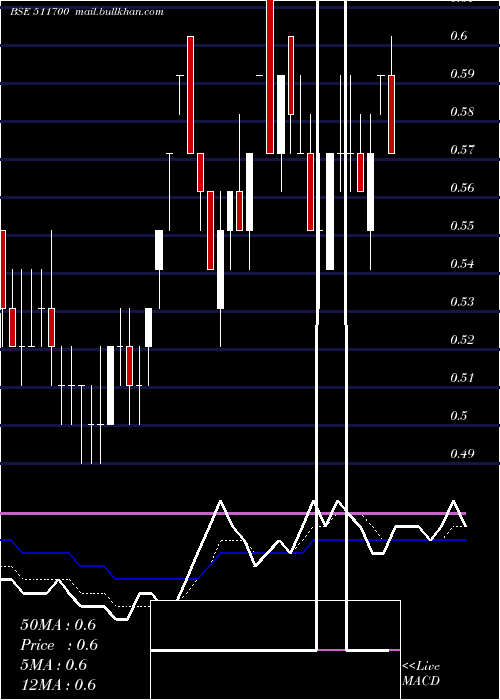Image resolution: width=500 pixels, height=700 pixels.
Task: Click the 50MA : 0.6 legend entry
Action: pos(58,625)
